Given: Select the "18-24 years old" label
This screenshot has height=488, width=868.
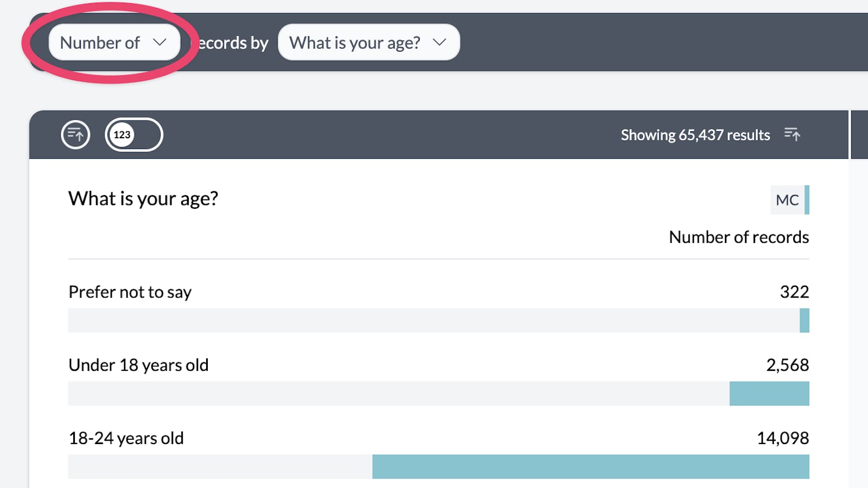Looking at the screenshot, I should (126, 438).
